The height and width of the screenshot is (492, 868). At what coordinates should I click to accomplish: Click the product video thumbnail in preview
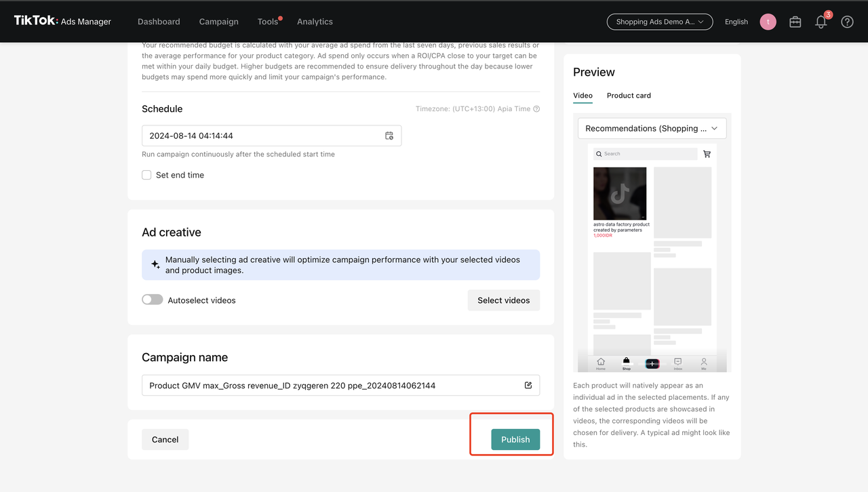tap(620, 193)
